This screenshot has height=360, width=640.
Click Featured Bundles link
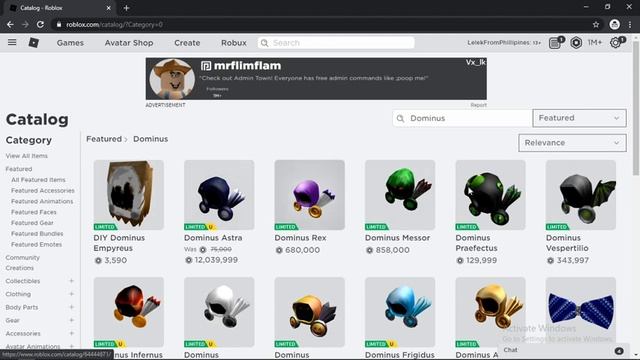tap(37, 233)
